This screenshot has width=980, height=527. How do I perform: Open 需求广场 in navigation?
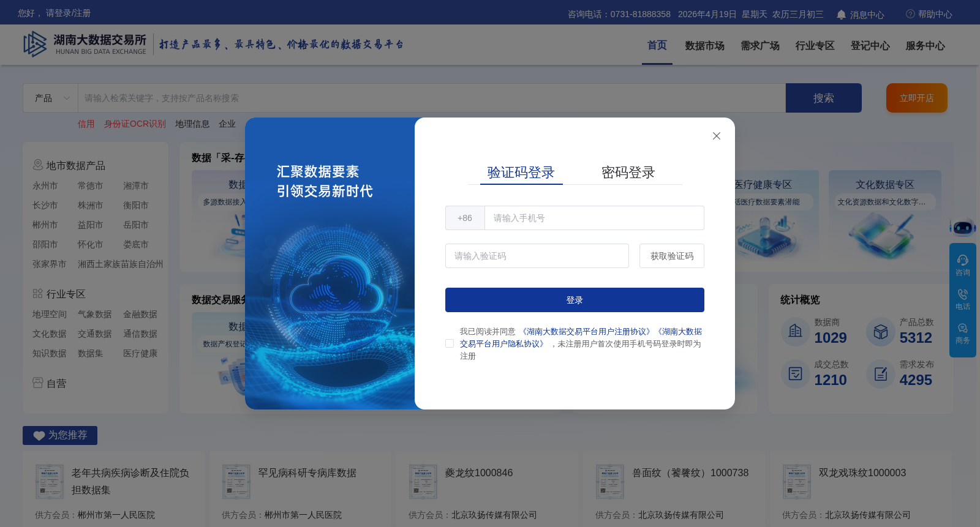(x=759, y=46)
